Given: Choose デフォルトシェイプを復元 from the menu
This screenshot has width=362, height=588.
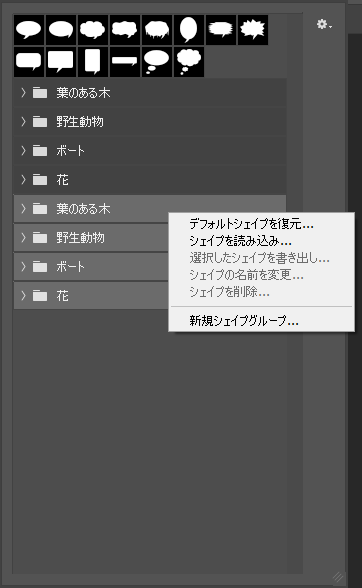Looking at the screenshot, I should point(251,224).
